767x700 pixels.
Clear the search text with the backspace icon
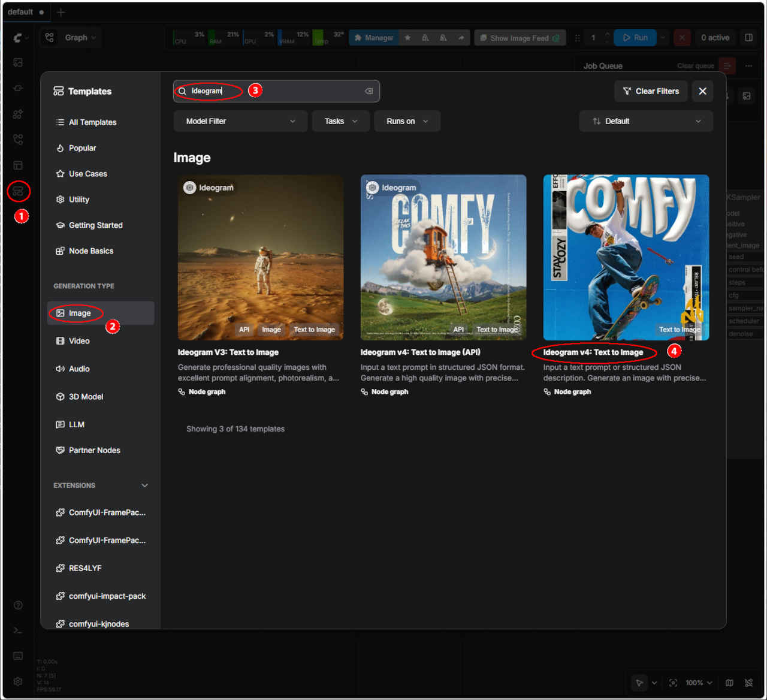(x=369, y=91)
